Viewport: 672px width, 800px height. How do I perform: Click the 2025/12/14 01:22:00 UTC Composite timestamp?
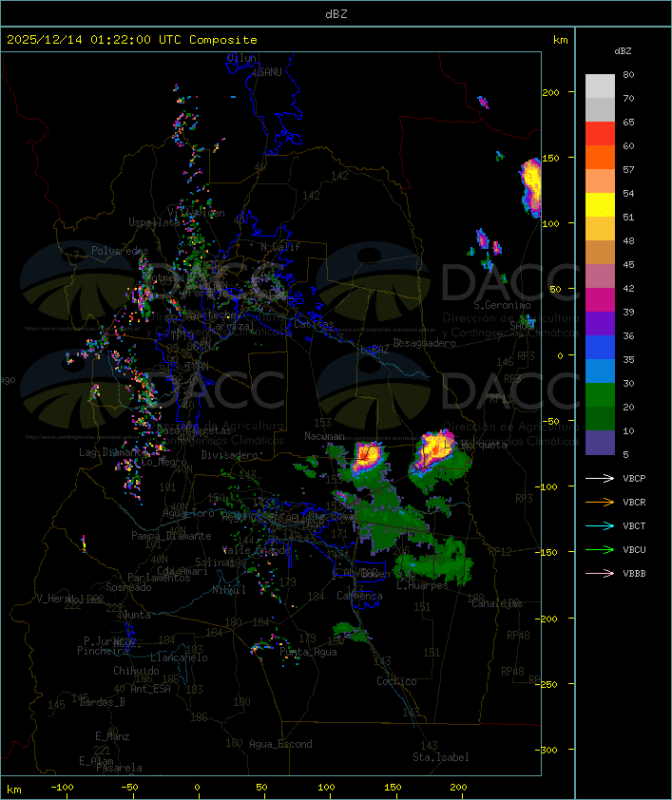pyautogui.click(x=132, y=40)
